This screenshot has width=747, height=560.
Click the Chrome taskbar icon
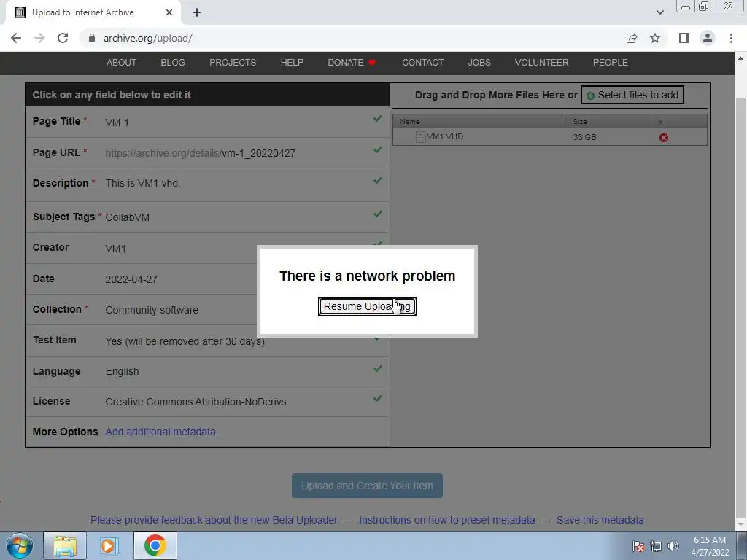pos(155,545)
